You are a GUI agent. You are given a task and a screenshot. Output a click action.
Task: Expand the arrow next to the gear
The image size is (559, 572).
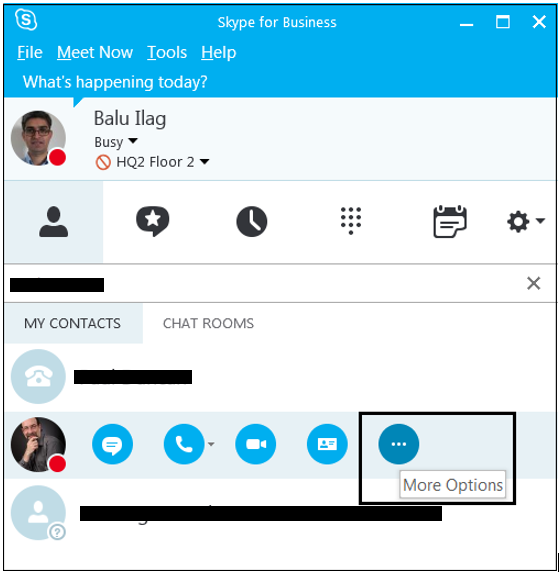(540, 221)
